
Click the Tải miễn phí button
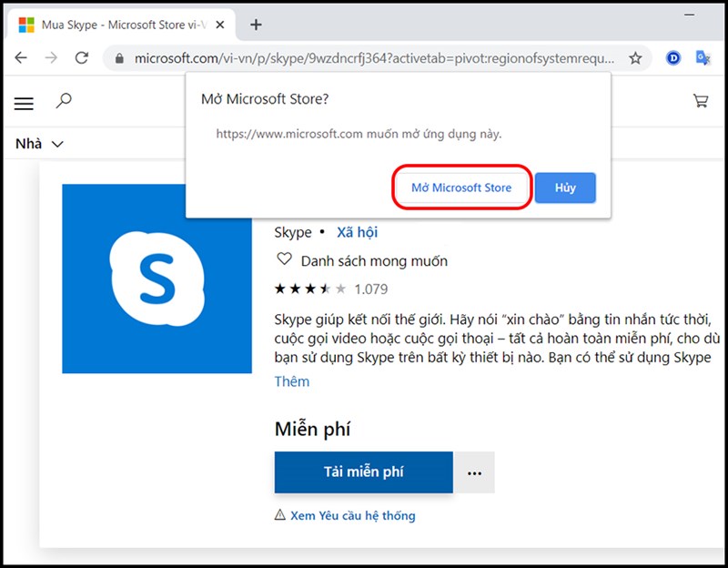363,472
